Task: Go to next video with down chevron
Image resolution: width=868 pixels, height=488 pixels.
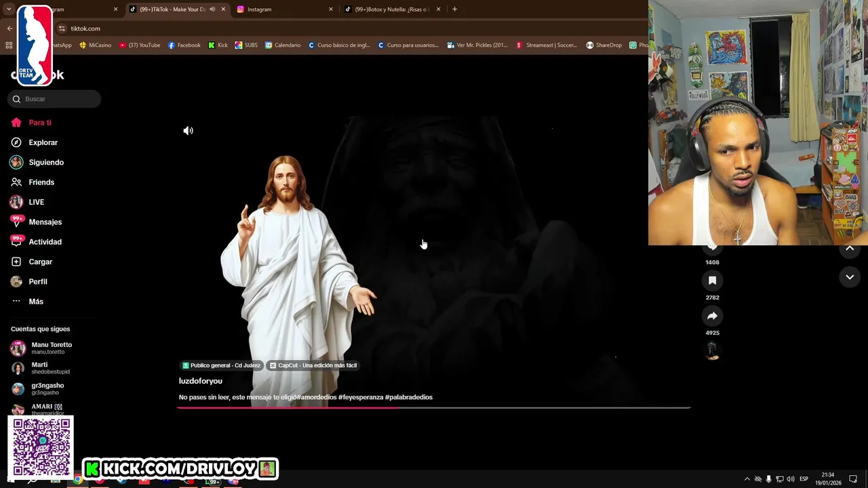Action: (850, 277)
